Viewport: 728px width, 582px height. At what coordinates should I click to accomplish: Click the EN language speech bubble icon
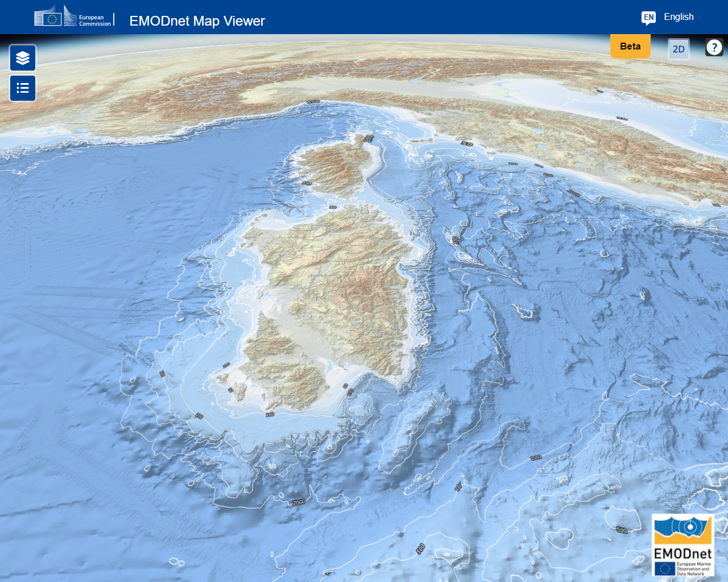pos(648,18)
